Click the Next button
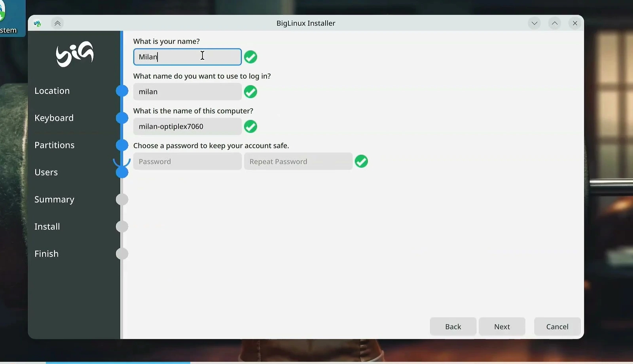The width and height of the screenshot is (633, 364). 502,326
